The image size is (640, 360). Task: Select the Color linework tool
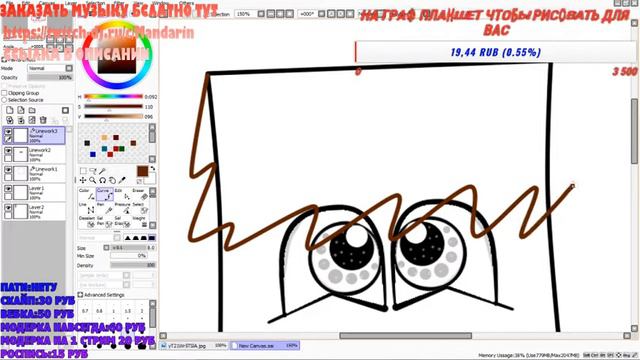[x=87, y=194]
